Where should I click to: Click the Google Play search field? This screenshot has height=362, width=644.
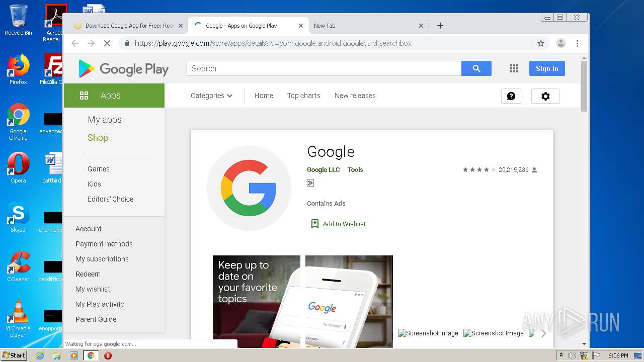point(324,68)
